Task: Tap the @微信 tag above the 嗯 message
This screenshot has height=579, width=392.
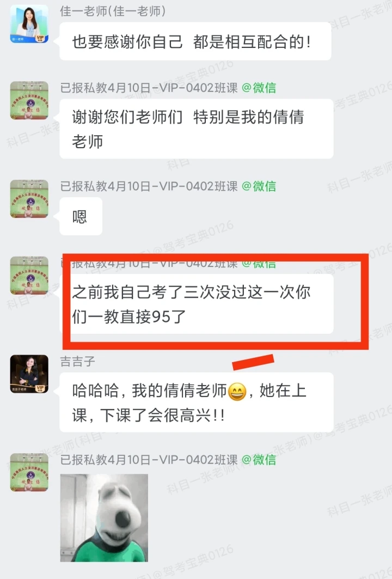Action: tap(259, 186)
